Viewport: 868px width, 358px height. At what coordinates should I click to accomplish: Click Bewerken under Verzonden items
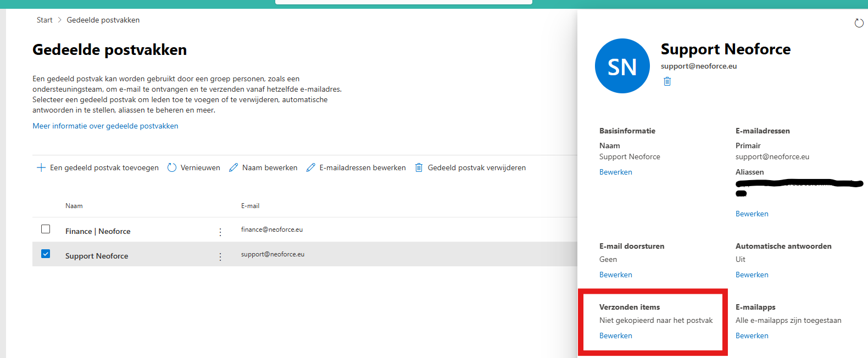pos(616,335)
